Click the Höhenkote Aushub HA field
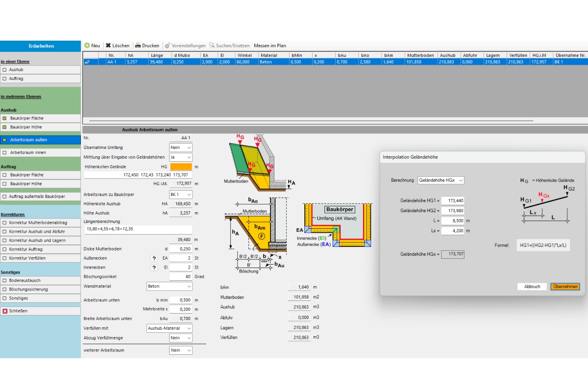588x392 pixels. (x=181, y=204)
